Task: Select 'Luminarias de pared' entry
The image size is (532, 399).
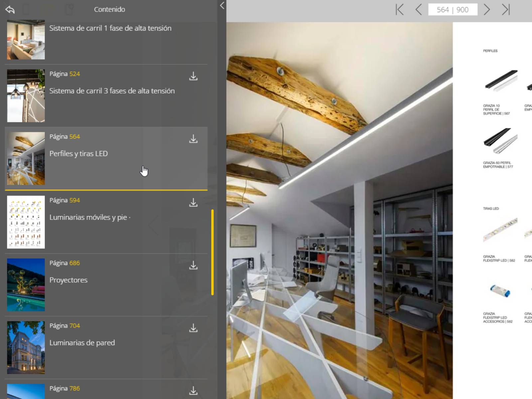Action: [82, 342]
